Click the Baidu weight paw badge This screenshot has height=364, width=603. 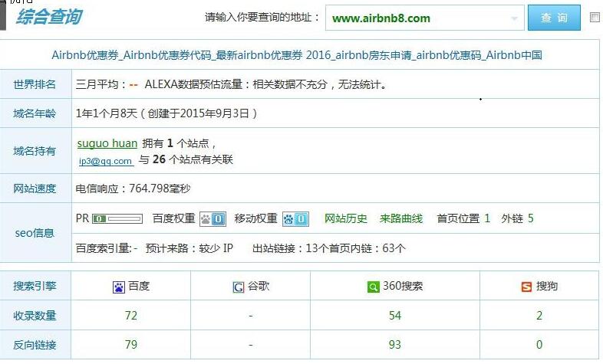point(213,219)
